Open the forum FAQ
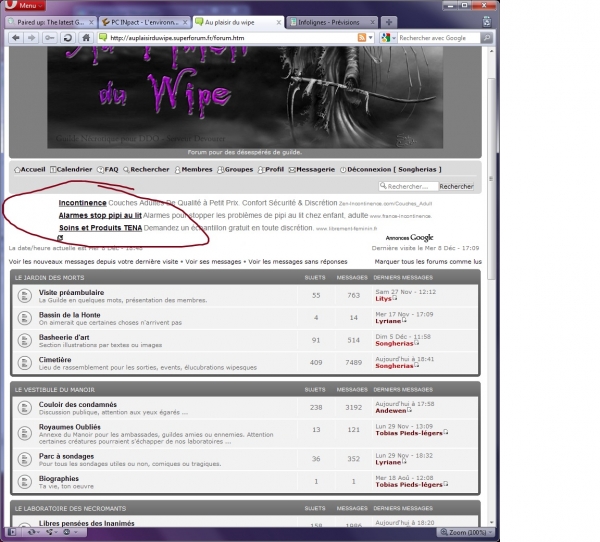The height and width of the screenshot is (542, 600). [x=108, y=170]
